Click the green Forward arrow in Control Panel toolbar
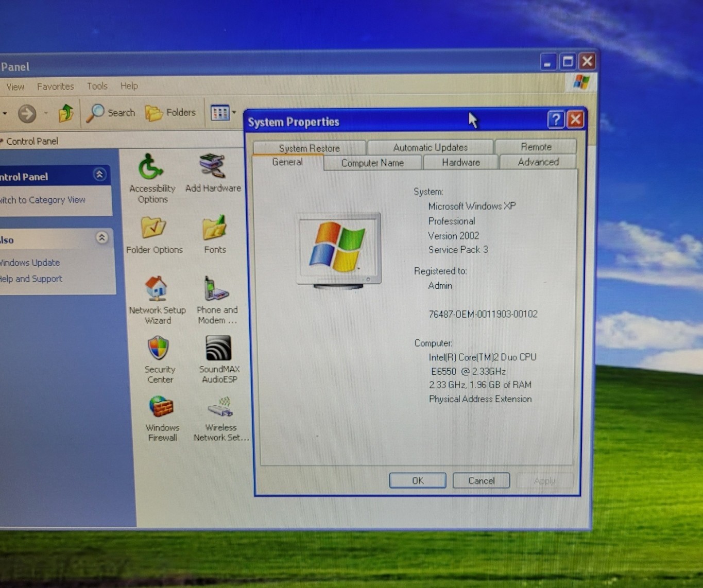Screen dimensions: 703x588 click(x=27, y=113)
